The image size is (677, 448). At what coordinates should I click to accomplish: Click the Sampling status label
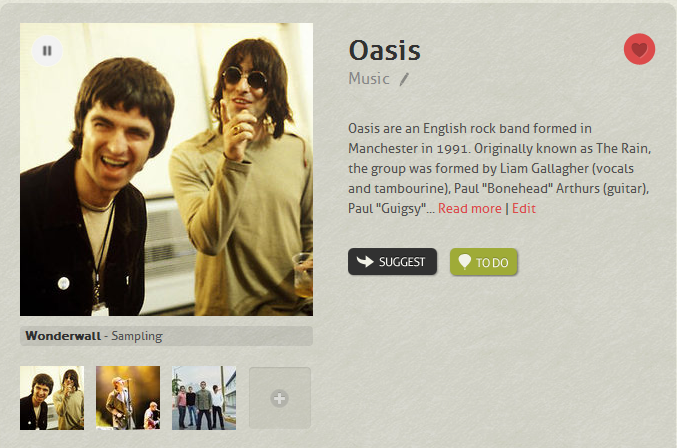click(137, 336)
